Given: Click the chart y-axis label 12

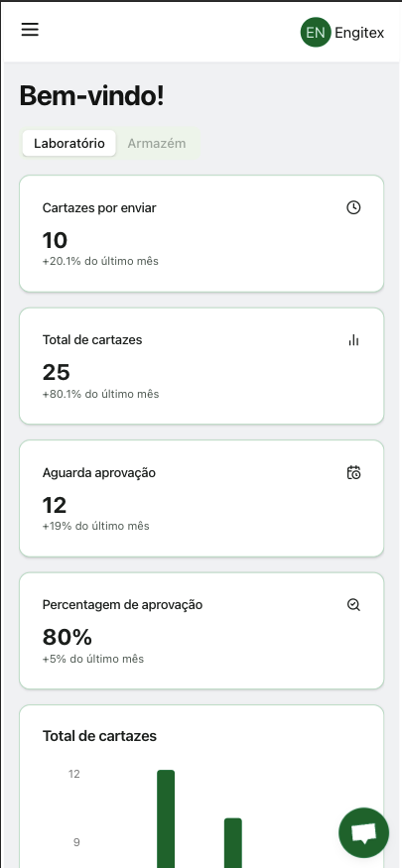Looking at the screenshot, I should click(74, 774).
